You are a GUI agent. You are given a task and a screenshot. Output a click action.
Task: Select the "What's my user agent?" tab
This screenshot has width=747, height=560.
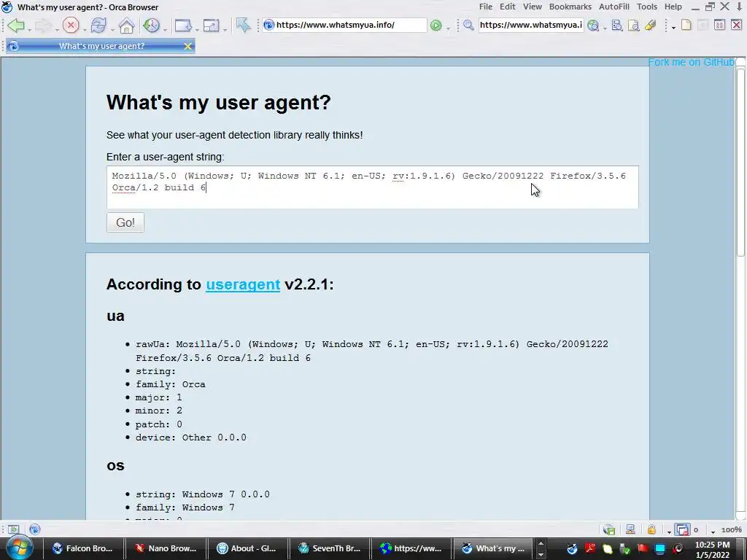pos(101,46)
